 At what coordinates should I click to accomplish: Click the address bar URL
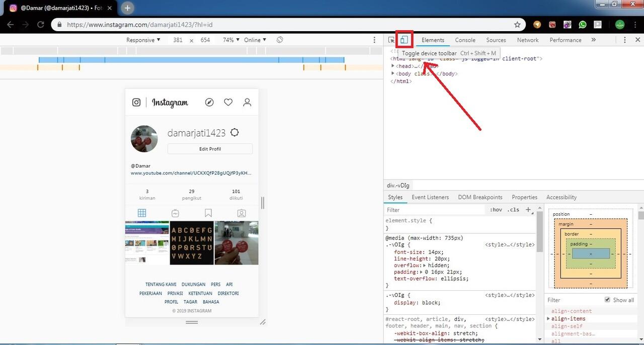140,24
